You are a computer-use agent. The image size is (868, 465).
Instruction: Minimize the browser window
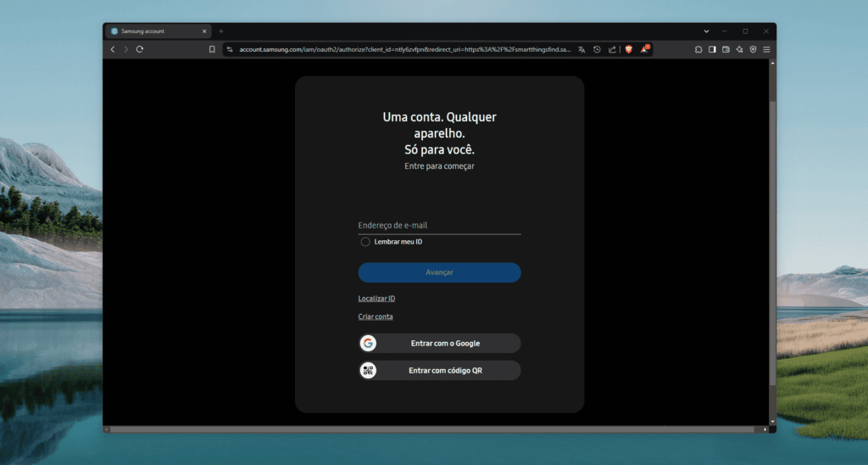pyautogui.click(x=724, y=31)
